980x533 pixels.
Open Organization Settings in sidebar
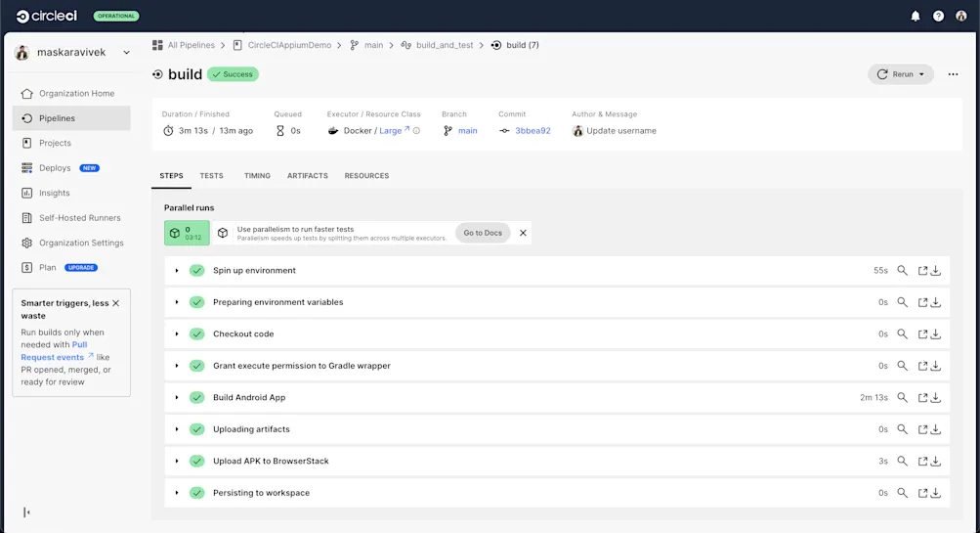(x=71, y=243)
